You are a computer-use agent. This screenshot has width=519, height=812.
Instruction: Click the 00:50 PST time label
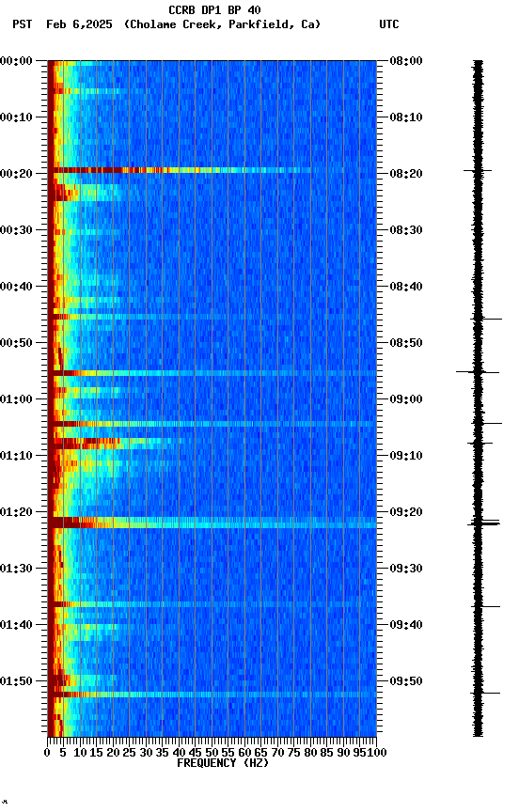pyautogui.click(x=16, y=343)
